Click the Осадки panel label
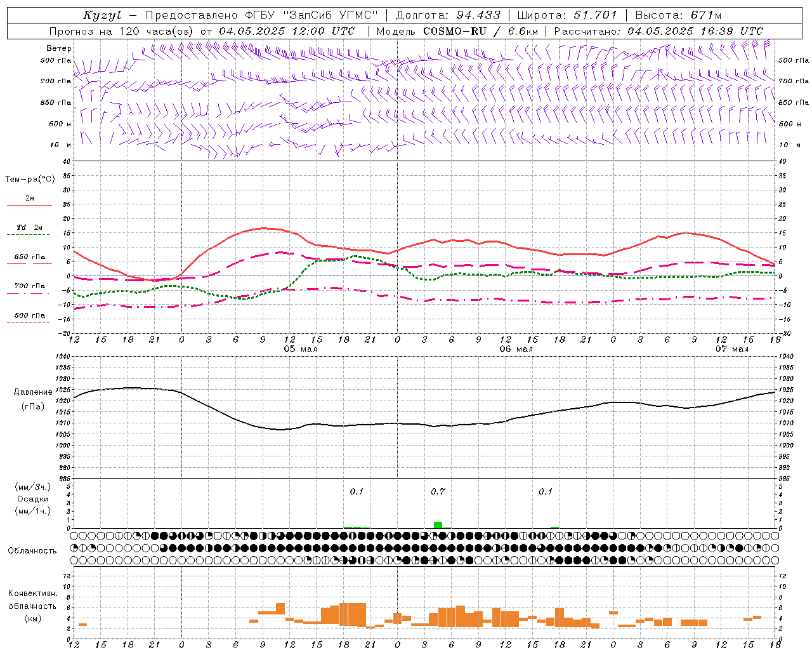Image resolution: width=812 pixels, height=650 pixels. click(33, 499)
